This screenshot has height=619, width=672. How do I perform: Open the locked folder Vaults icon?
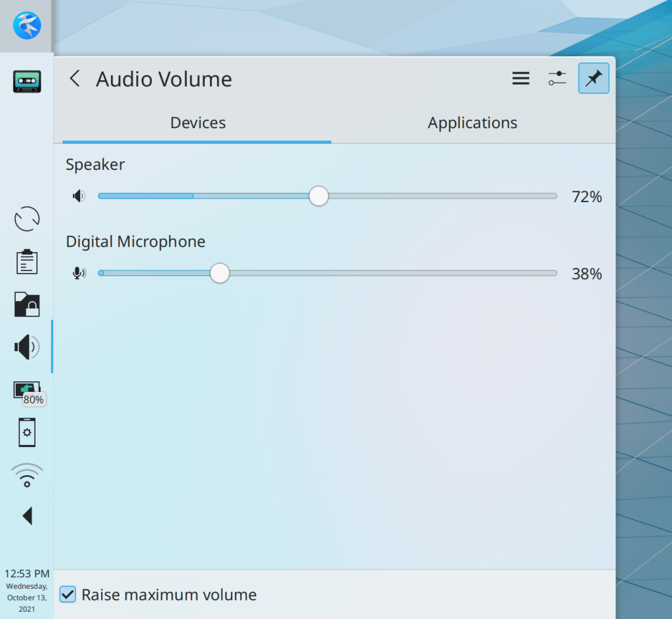tap(27, 305)
